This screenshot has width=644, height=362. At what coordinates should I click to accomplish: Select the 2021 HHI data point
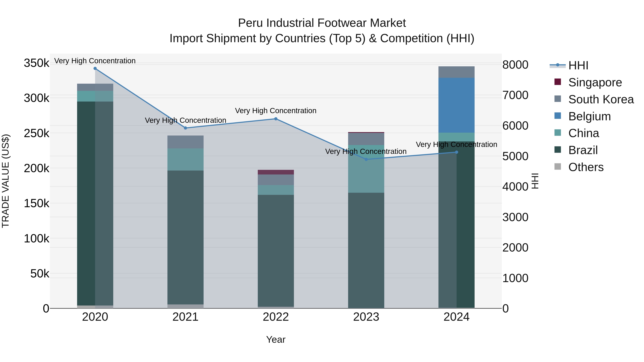tap(186, 128)
